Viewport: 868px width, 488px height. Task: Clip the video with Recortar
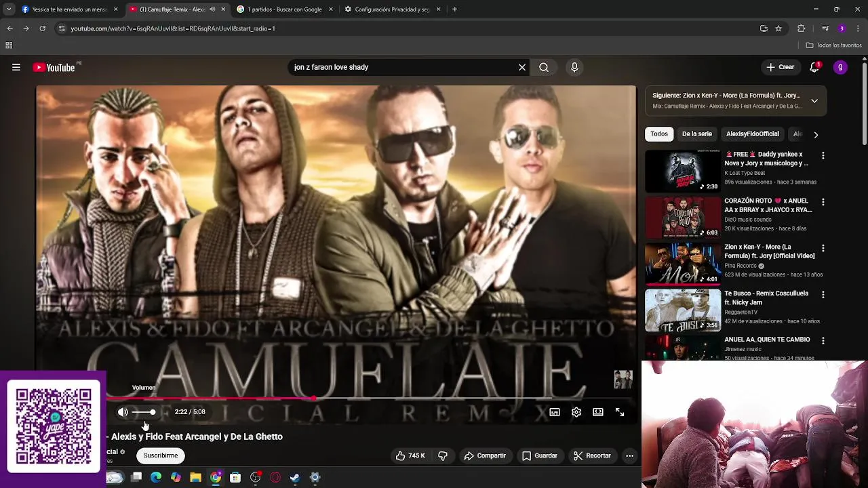pos(592,455)
